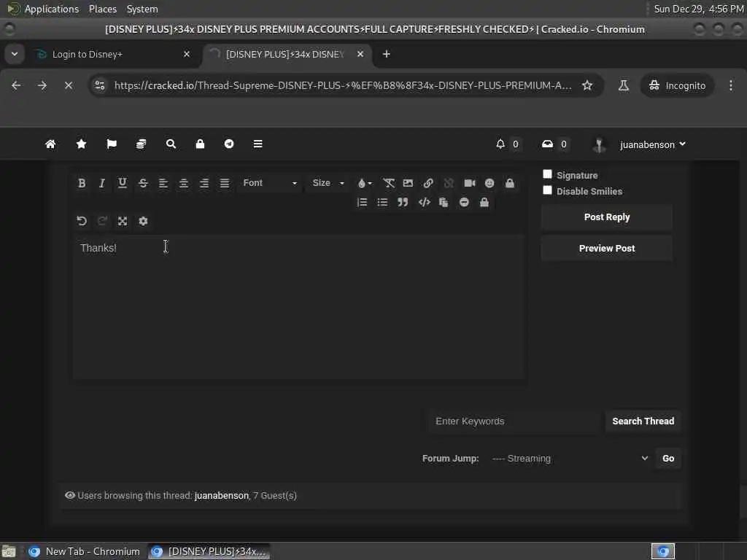The width and height of the screenshot is (747, 560).
Task: Open the text color droplet dropdown
Action: point(365,183)
